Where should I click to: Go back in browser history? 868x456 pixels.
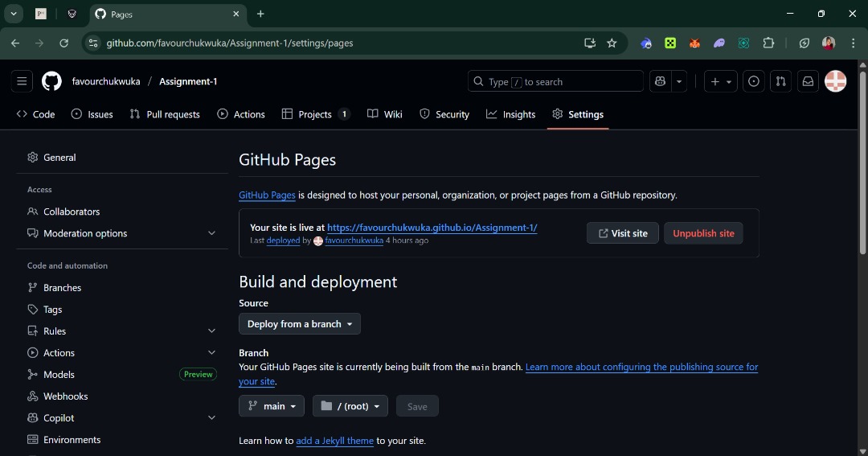pyautogui.click(x=15, y=43)
